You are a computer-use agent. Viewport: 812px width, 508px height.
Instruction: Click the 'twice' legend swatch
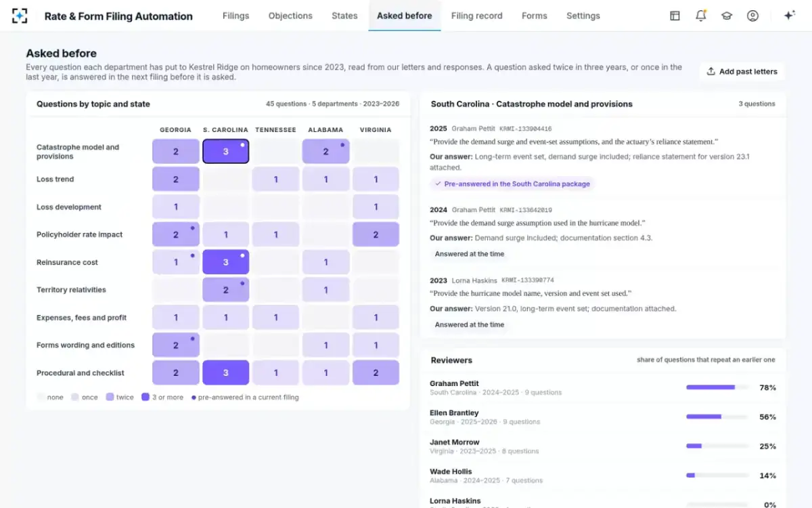pyautogui.click(x=110, y=398)
